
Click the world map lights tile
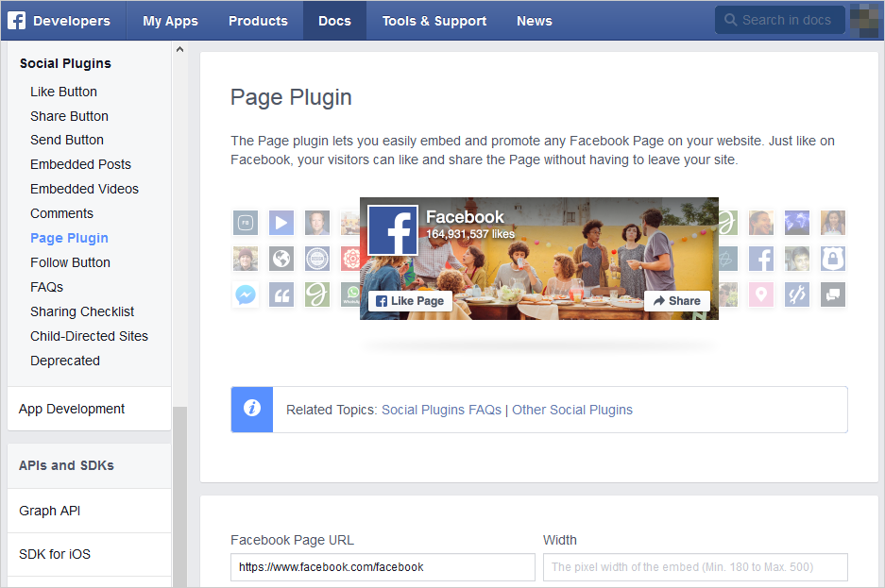tap(797, 223)
